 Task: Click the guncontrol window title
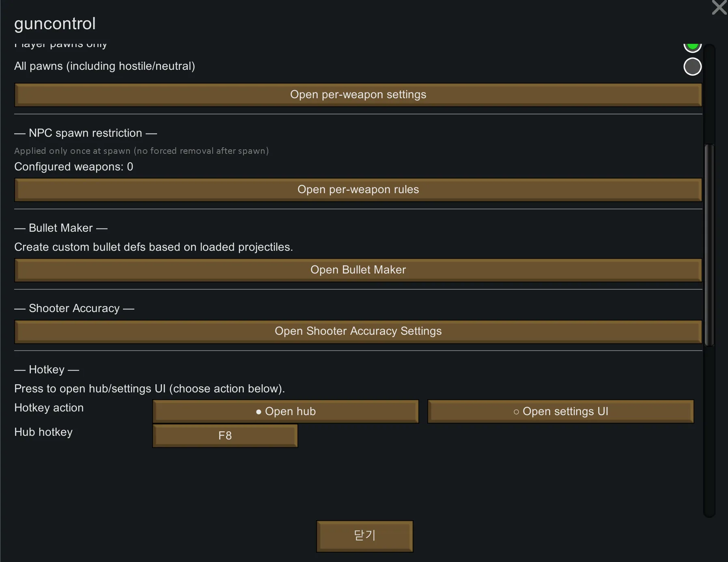(x=55, y=24)
